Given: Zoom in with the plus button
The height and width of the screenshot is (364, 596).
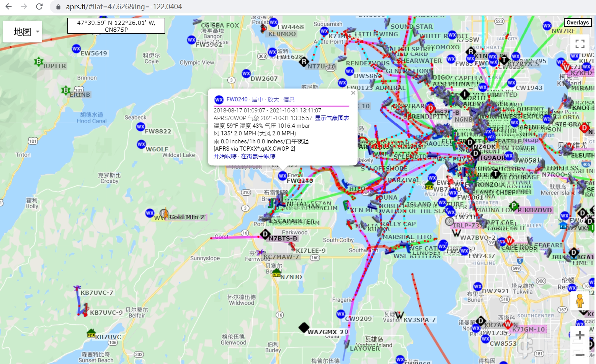Looking at the screenshot, I should (x=580, y=335).
